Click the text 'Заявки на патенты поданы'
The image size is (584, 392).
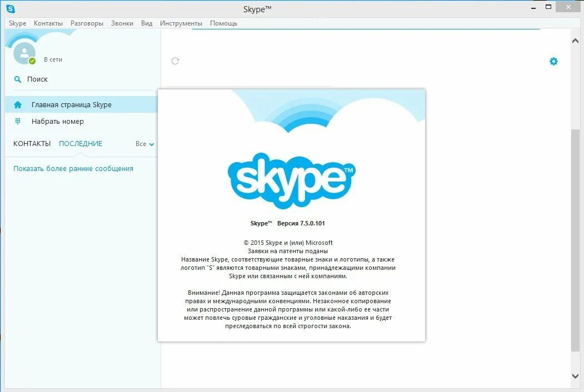click(x=287, y=251)
